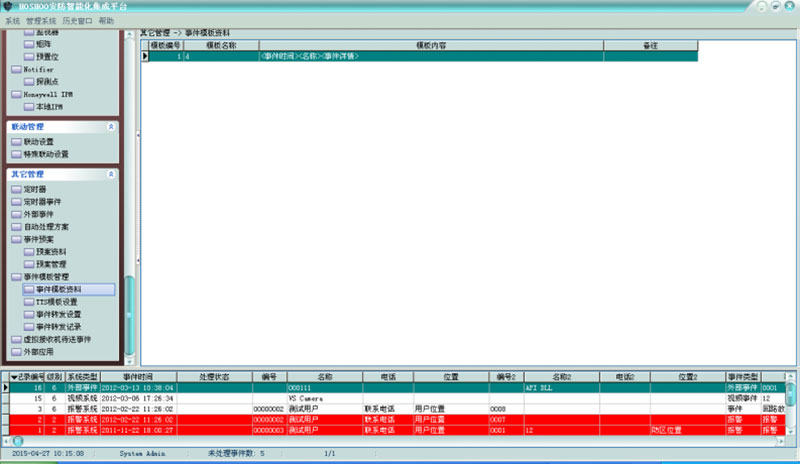Screen dimensions: 800x464
Task: Open 预案管理 under 事件预案
Action: pos(58,264)
